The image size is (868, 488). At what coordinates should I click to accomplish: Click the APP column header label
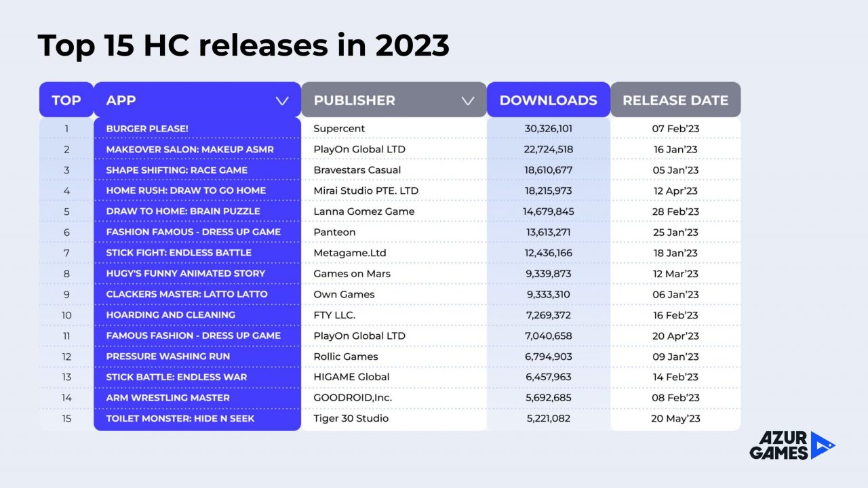pyautogui.click(x=121, y=100)
